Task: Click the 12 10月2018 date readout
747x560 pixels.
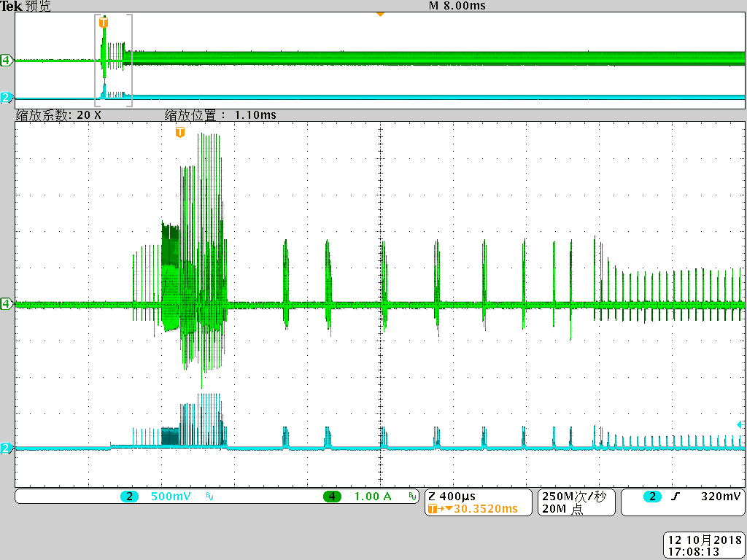Action: pyautogui.click(x=705, y=540)
